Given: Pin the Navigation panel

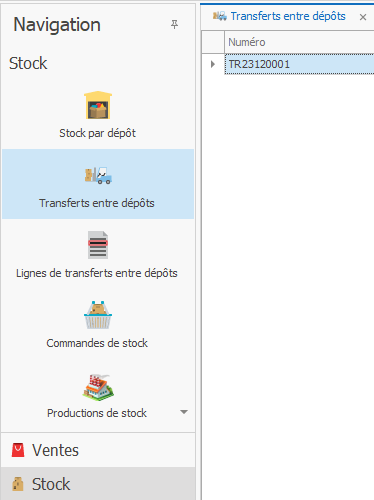Looking at the screenshot, I should click(174, 24).
